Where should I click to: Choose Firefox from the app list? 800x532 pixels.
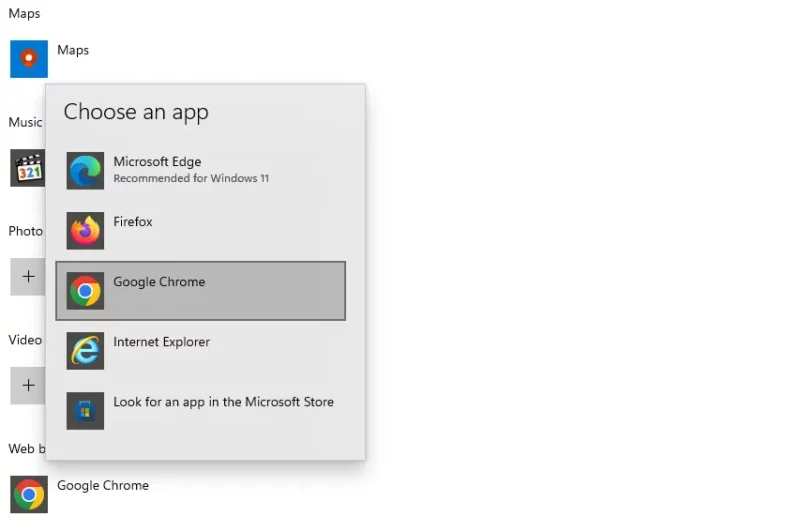click(x=201, y=231)
